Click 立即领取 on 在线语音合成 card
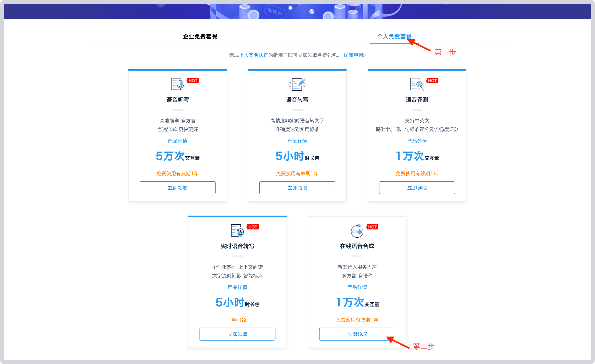 click(357, 334)
